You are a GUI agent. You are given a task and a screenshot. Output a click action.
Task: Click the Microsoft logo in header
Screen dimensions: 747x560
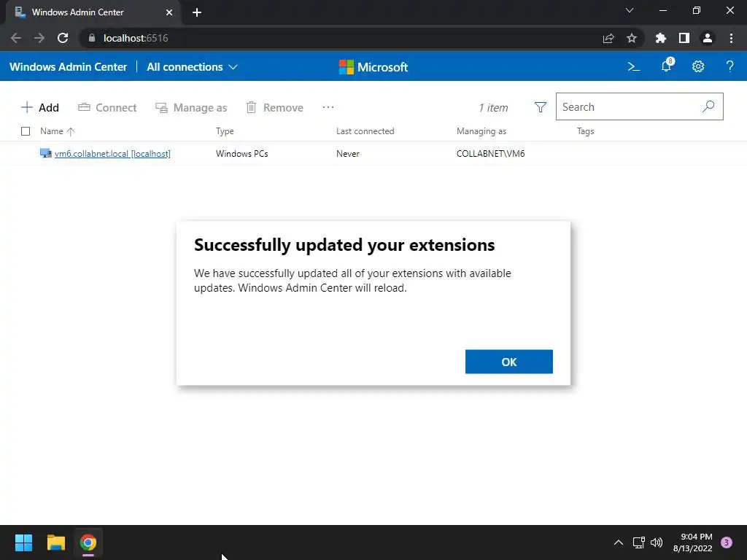tap(373, 67)
